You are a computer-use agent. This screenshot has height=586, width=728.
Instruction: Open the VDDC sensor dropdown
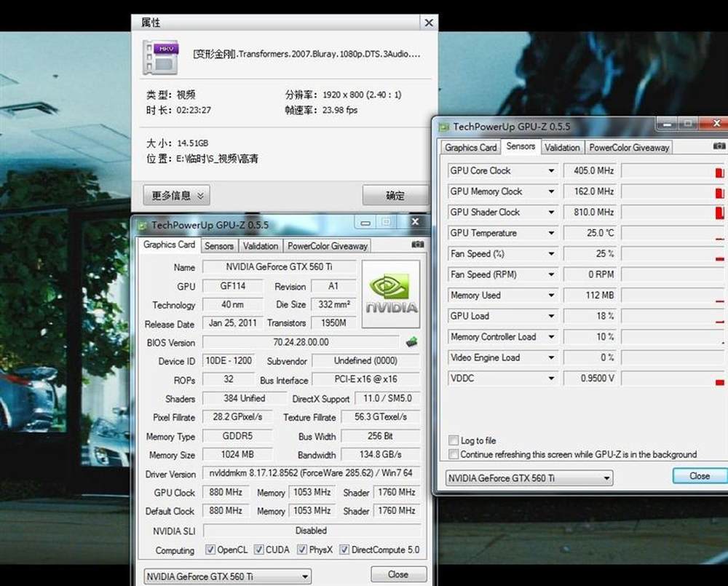click(551, 378)
